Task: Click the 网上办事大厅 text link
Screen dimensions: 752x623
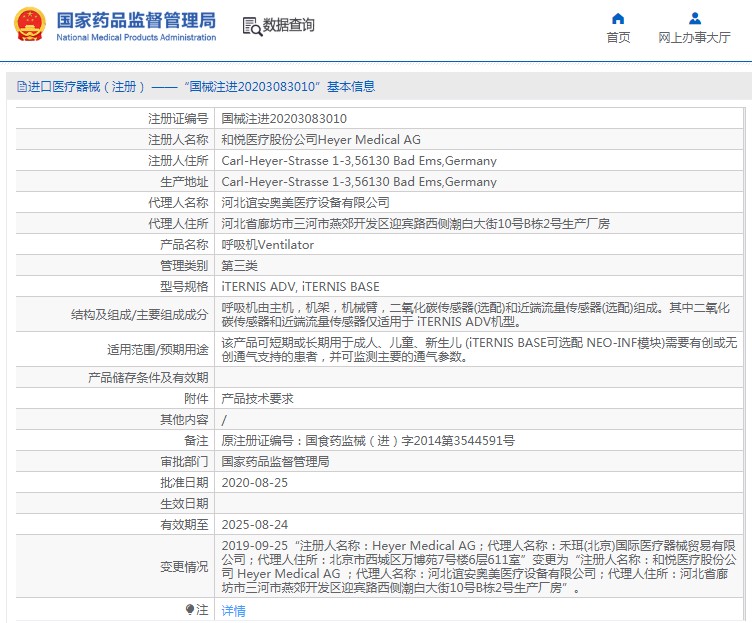Action: point(694,37)
